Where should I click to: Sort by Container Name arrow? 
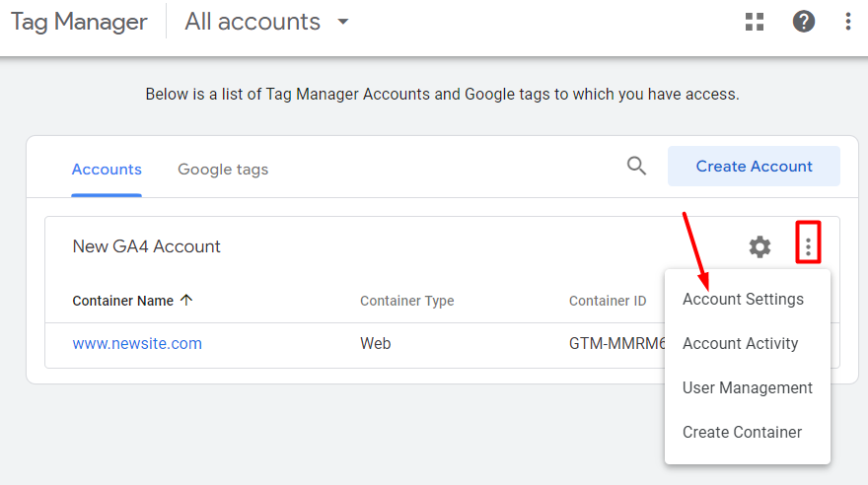coord(186,300)
